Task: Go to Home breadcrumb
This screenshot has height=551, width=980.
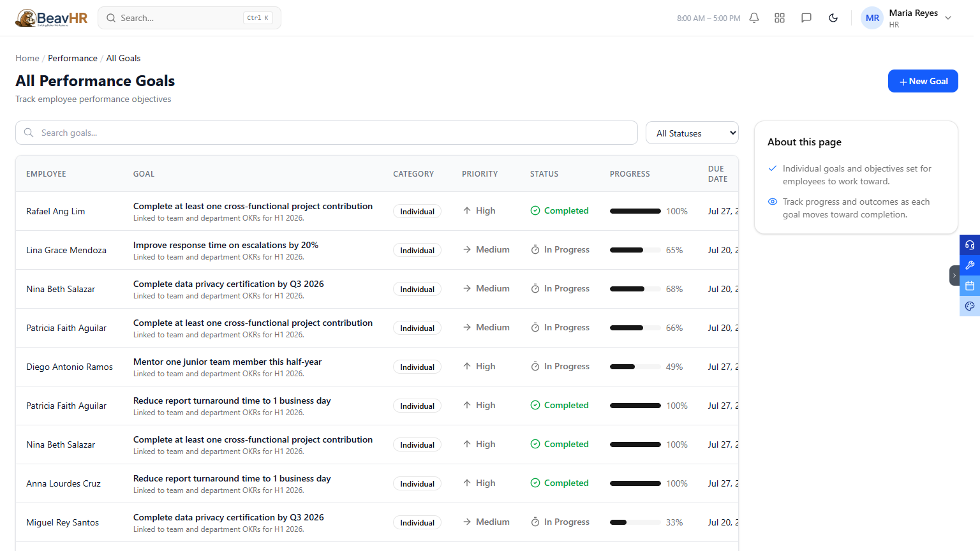Action: coord(27,58)
